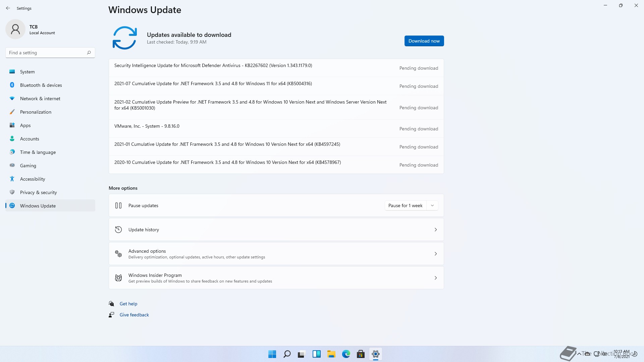Click Windows Update sidebar label
Viewport: 644px width, 362px height.
(x=38, y=206)
